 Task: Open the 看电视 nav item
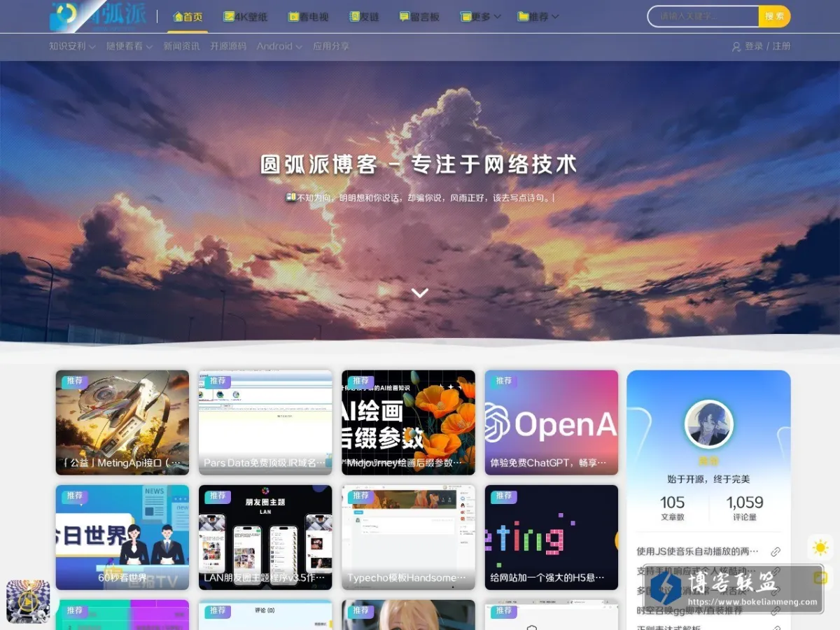click(x=308, y=16)
